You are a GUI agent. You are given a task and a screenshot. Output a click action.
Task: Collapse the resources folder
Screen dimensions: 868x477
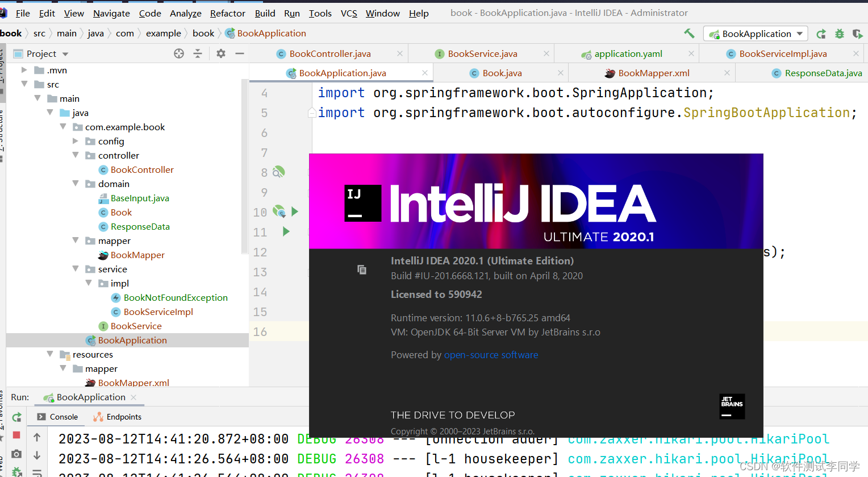(x=50, y=354)
